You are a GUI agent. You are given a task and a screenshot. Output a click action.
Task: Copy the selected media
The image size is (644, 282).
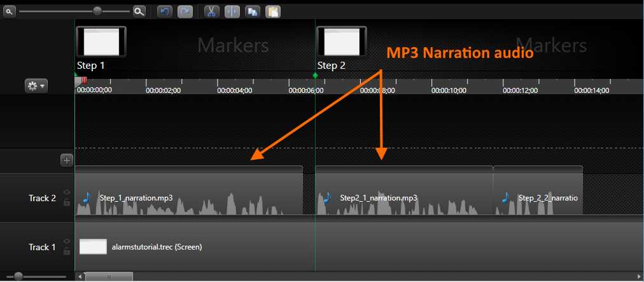pos(252,12)
